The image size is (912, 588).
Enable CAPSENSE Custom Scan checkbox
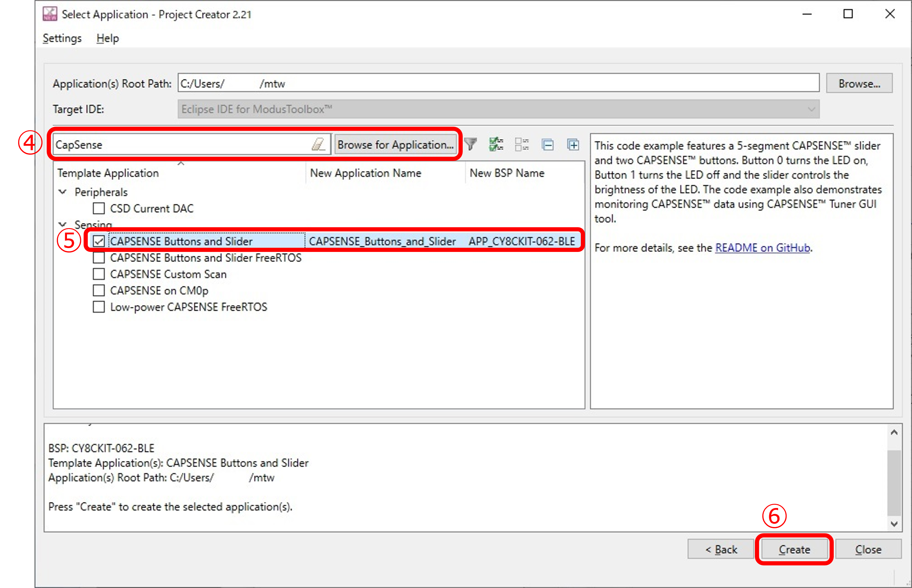99,274
